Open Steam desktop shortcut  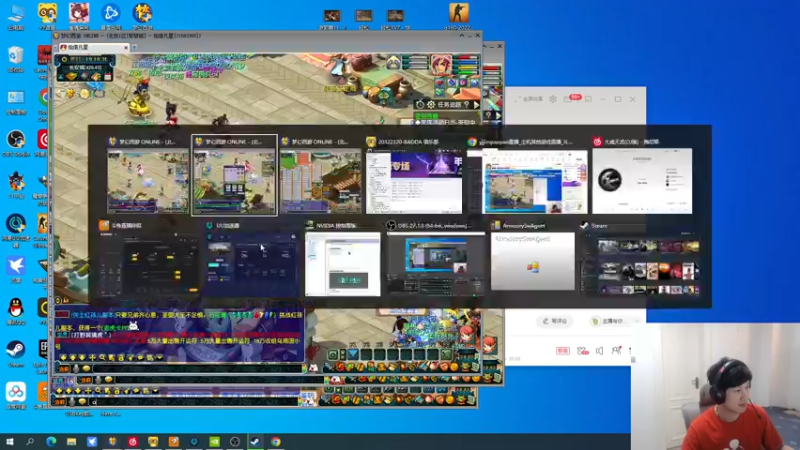click(16, 353)
